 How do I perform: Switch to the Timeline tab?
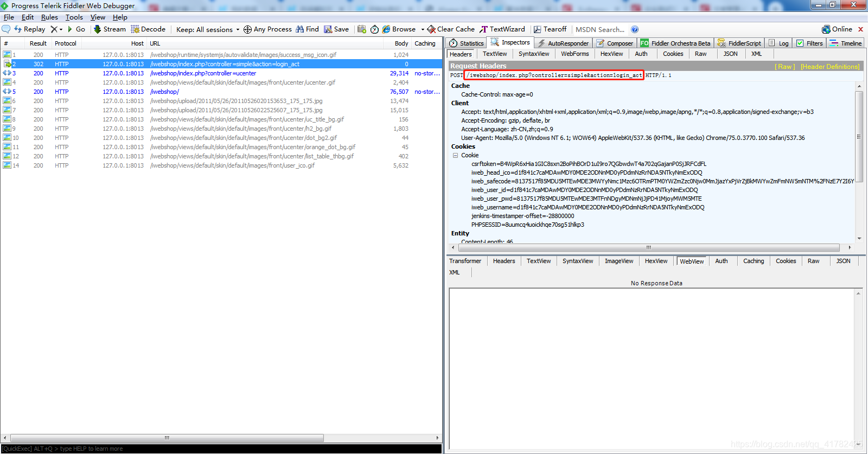pyautogui.click(x=846, y=43)
